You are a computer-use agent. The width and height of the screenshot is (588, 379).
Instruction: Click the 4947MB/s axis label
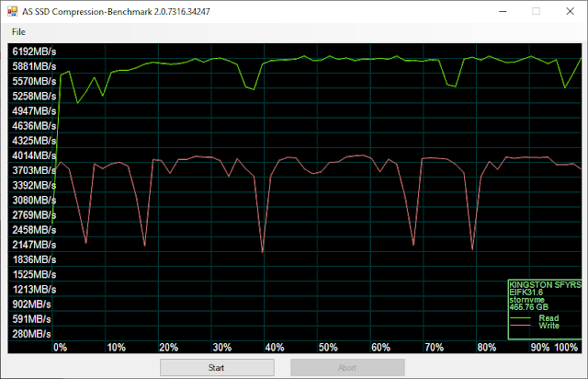[x=34, y=111]
